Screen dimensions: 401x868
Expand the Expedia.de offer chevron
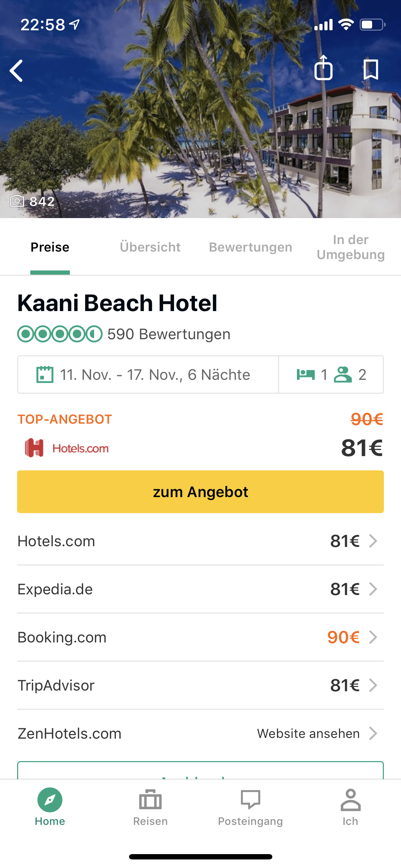point(373,589)
